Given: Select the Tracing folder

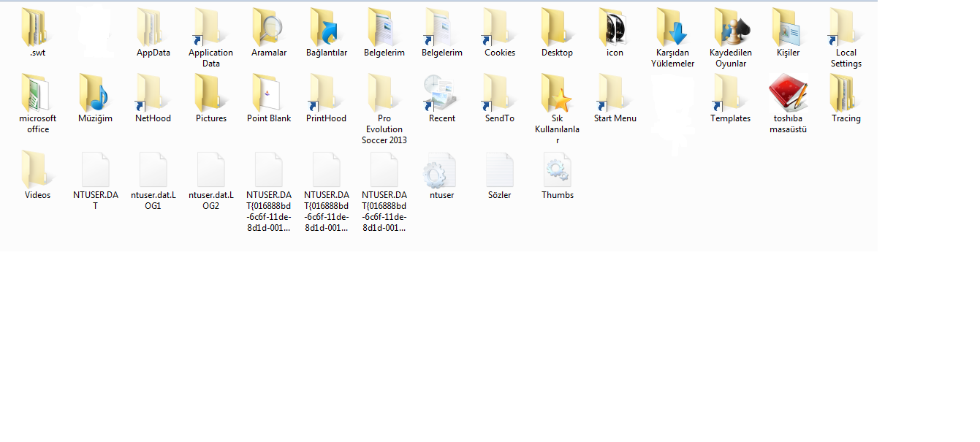Looking at the screenshot, I should click(846, 94).
